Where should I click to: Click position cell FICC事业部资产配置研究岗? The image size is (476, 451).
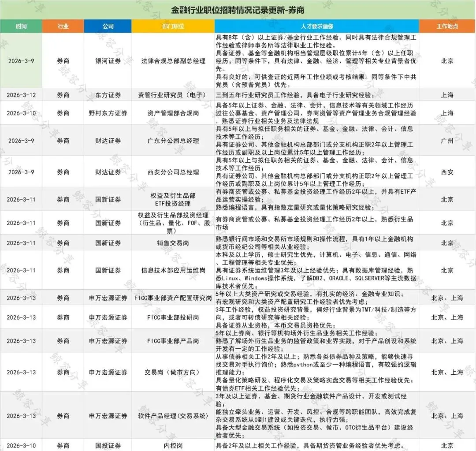(173, 298)
